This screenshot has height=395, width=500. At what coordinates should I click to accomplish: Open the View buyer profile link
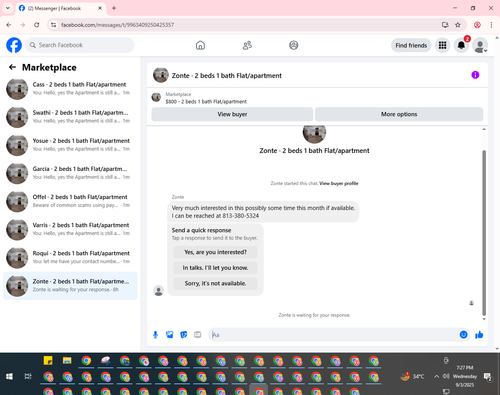[339, 183]
